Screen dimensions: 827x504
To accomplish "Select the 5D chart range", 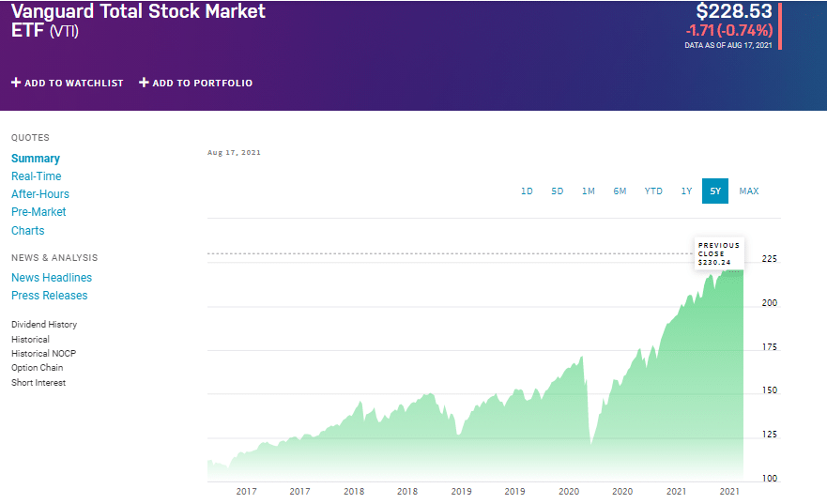I will [x=558, y=191].
